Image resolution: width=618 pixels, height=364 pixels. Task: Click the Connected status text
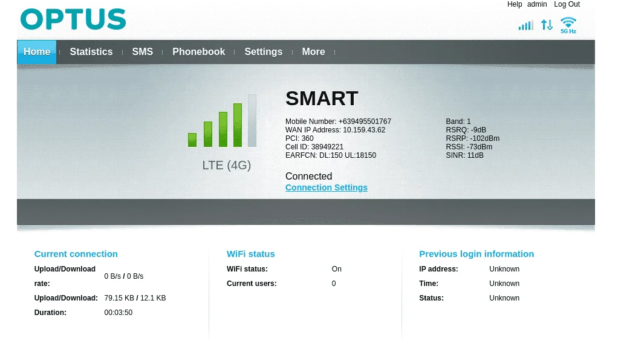308,176
